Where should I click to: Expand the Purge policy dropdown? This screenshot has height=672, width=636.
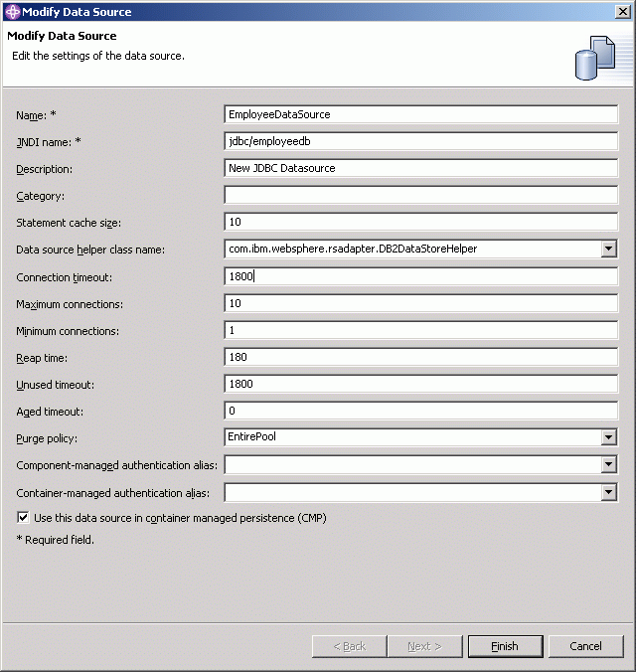click(609, 437)
